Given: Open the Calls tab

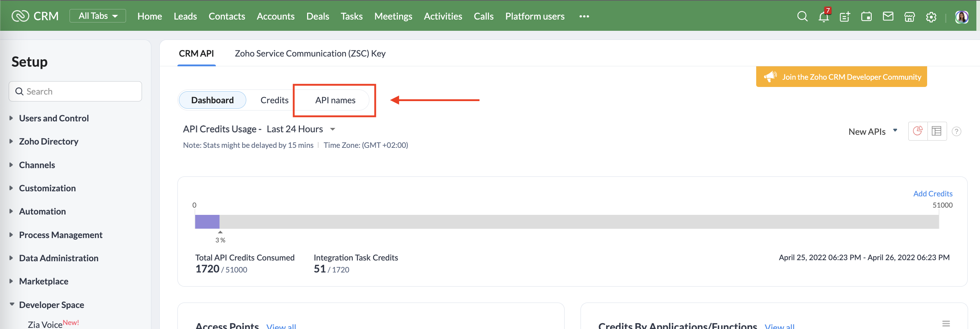Looking at the screenshot, I should tap(483, 16).
